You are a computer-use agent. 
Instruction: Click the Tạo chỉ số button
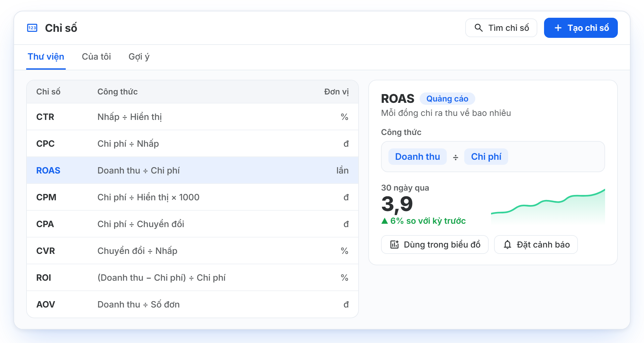click(x=581, y=28)
